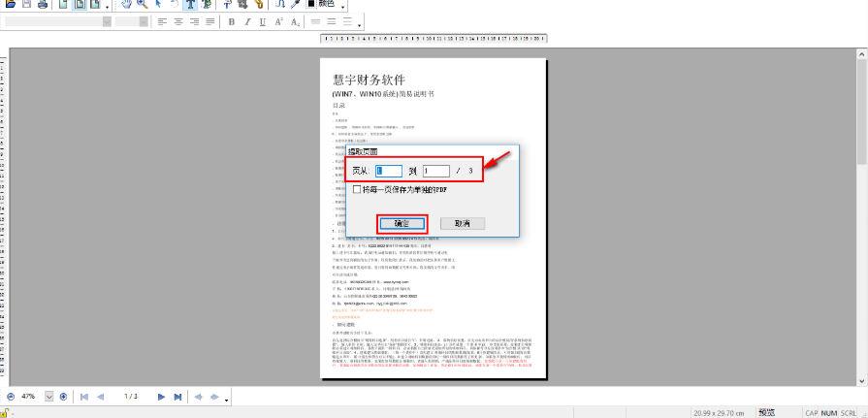This screenshot has height=418, width=868.
Task: Go to next page
Action: click(162, 397)
